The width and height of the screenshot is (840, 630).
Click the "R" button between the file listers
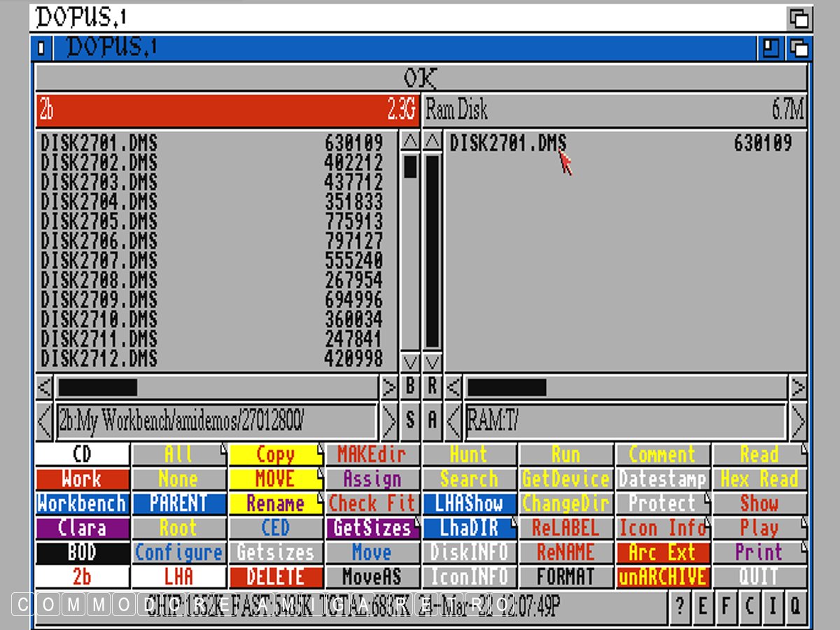coord(433,386)
